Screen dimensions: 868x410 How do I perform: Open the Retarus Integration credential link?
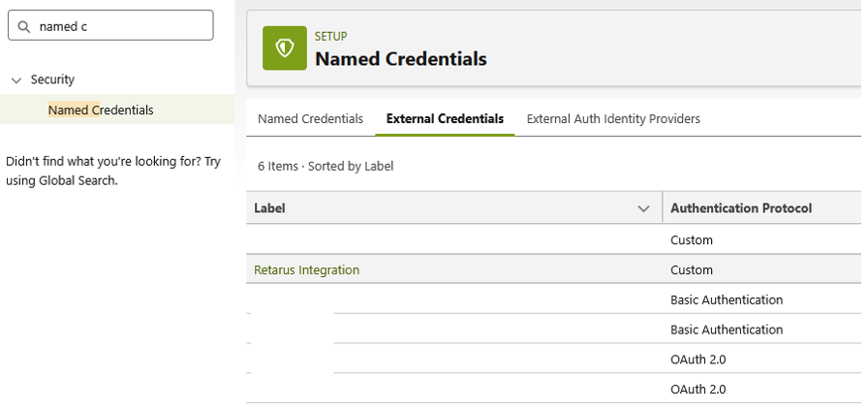306,270
